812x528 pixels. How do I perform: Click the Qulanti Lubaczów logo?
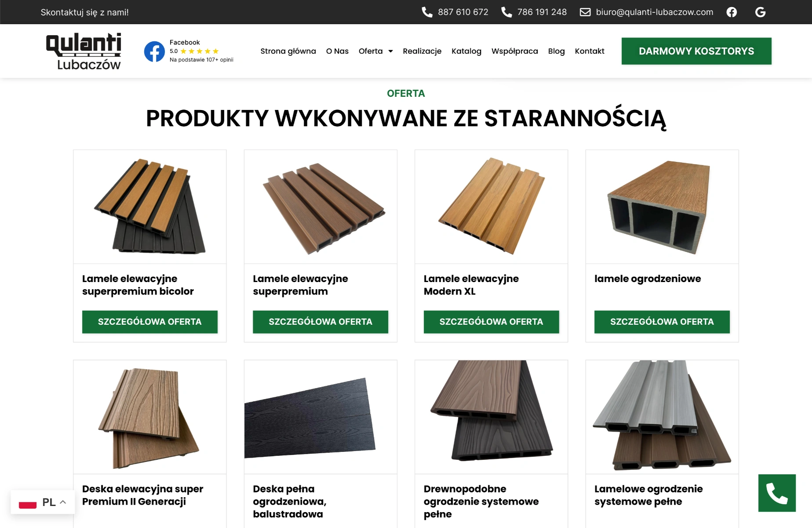[84, 51]
